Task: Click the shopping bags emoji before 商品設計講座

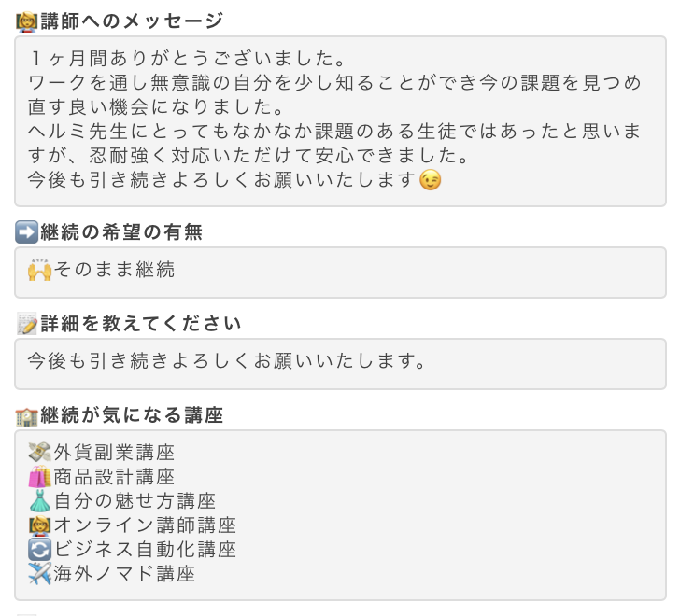Action: pyautogui.click(x=39, y=477)
